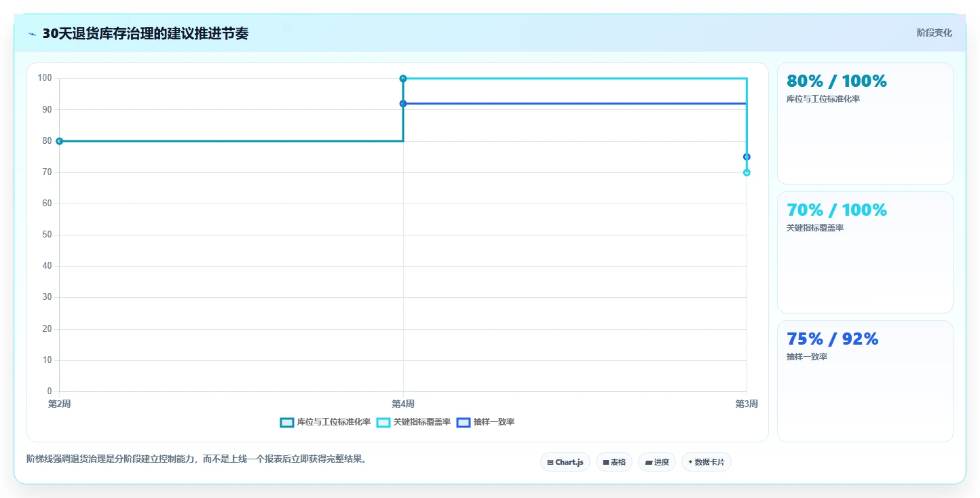Click the 50 y-axis tick label
The image size is (980, 498).
tap(47, 235)
